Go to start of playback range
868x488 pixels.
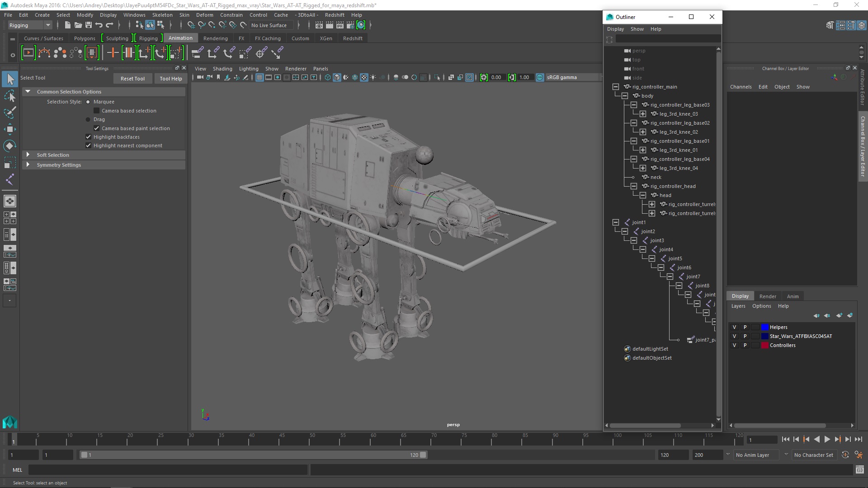pyautogui.click(x=785, y=439)
